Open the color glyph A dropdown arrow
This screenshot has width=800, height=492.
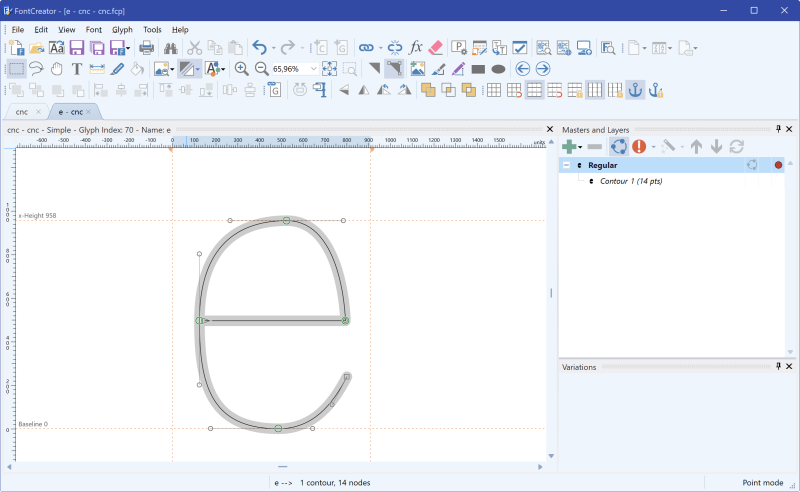point(223,68)
